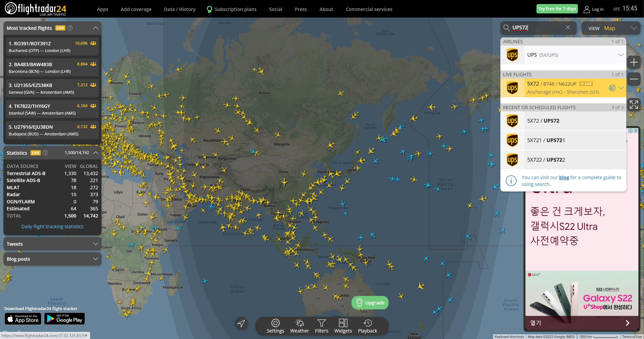Select BA483 Barcelona to London flight
The image size is (644, 339).
coord(52,67)
